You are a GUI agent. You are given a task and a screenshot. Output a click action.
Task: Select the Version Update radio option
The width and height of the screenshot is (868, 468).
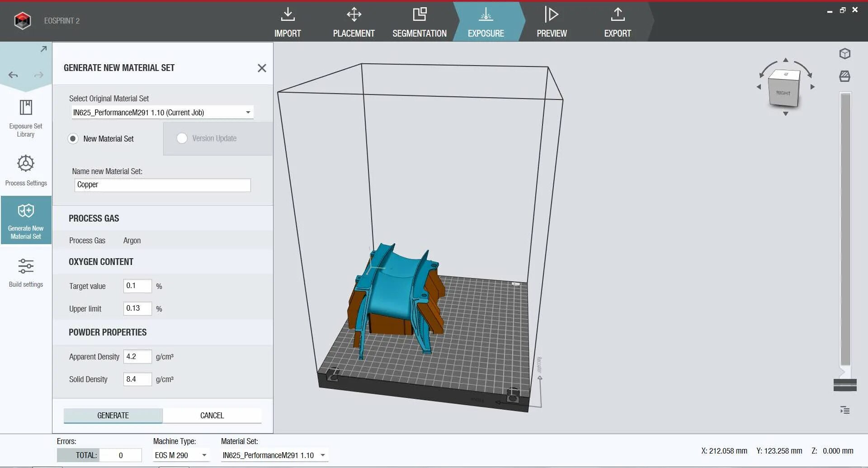click(182, 138)
